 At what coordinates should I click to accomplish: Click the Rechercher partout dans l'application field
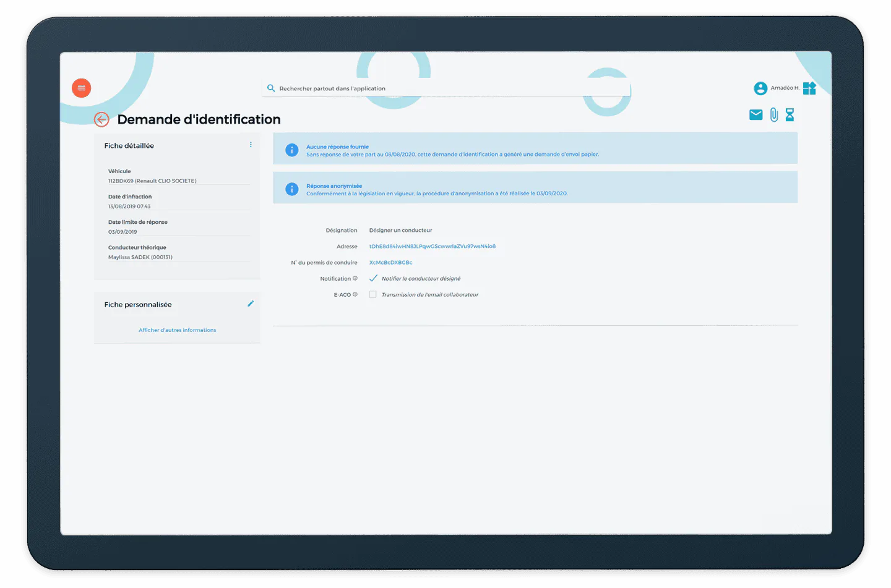pos(447,88)
